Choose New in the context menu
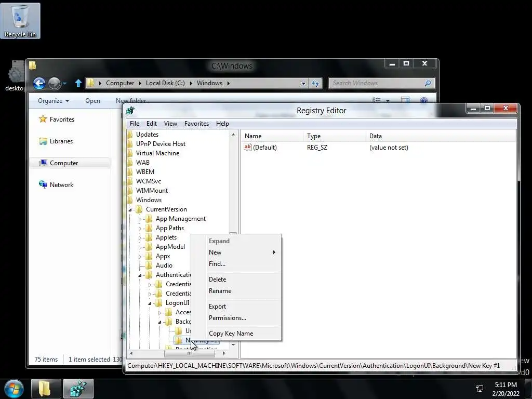532x399 pixels. click(x=236, y=252)
